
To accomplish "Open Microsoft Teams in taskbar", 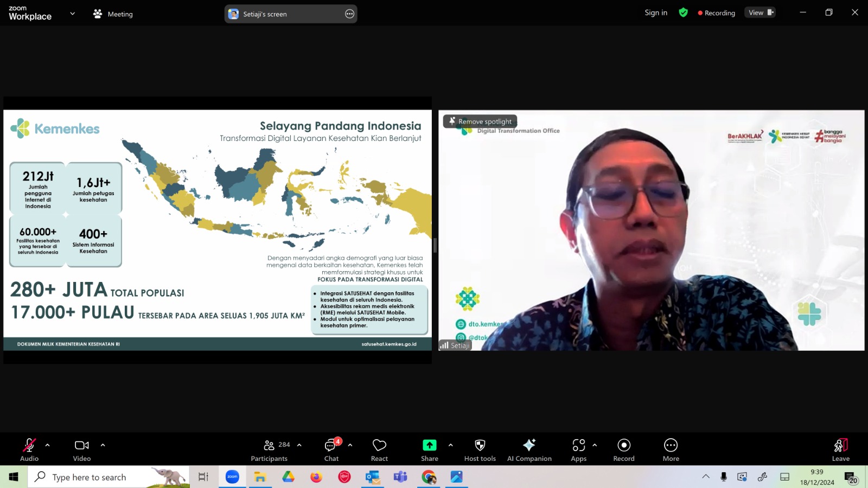I will click(x=400, y=477).
